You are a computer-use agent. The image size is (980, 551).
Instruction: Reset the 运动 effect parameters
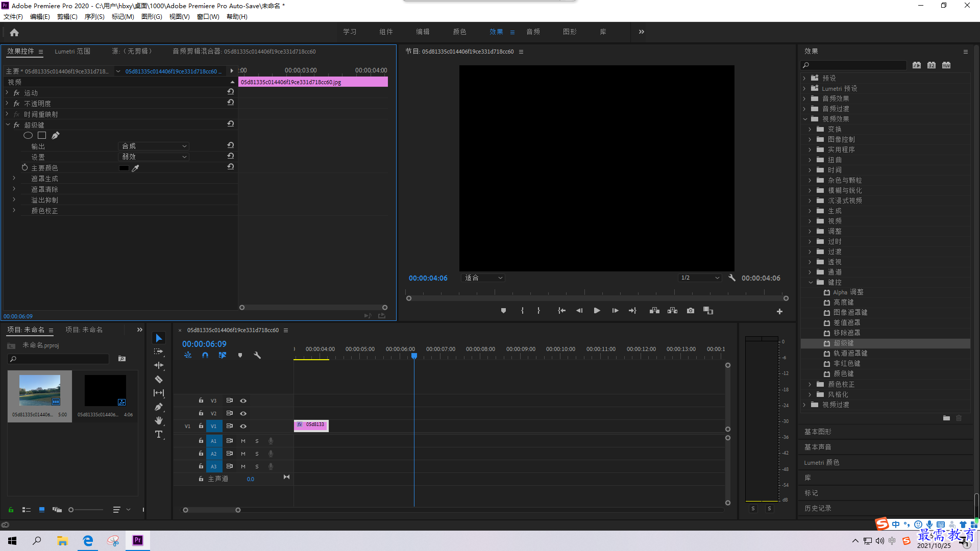point(231,92)
